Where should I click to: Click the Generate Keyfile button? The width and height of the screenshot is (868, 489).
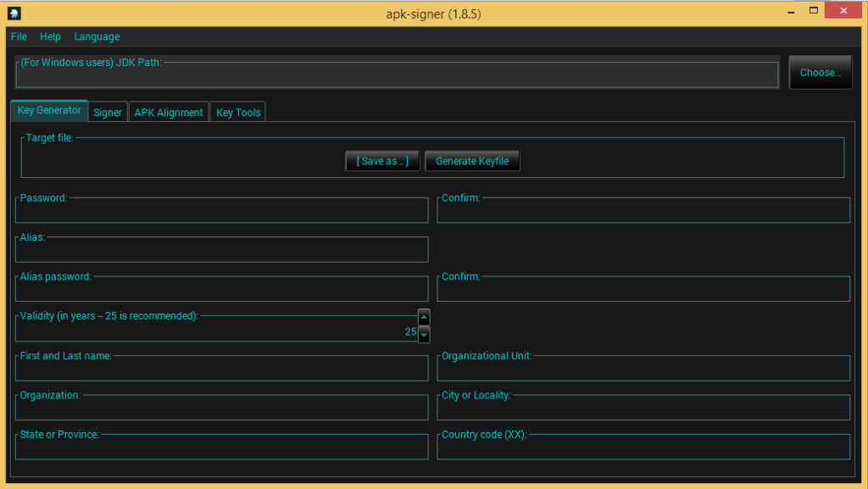(x=472, y=161)
